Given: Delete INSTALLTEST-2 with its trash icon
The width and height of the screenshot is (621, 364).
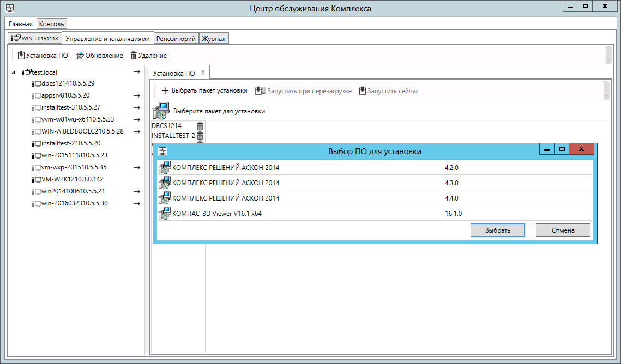Looking at the screenshot, I should pos(200,136).
